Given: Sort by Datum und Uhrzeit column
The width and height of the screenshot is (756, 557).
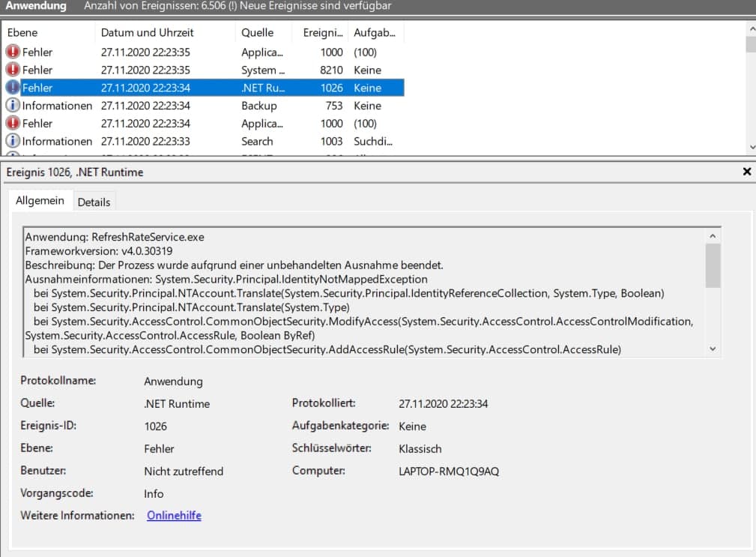Looking at the screenshot, I should 166,32.
